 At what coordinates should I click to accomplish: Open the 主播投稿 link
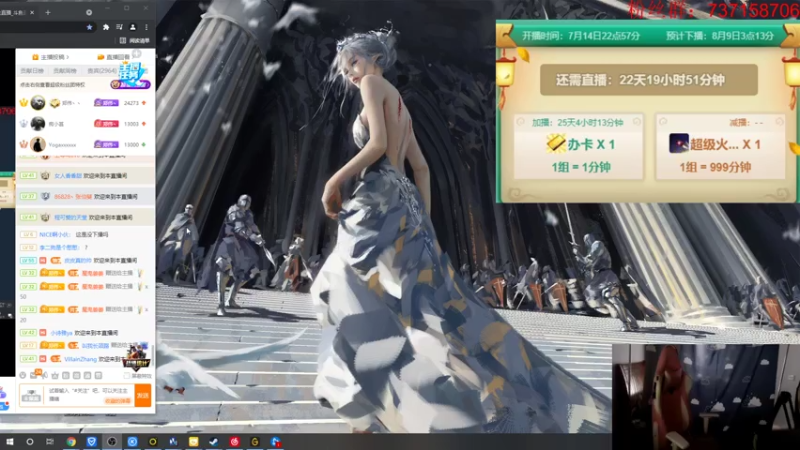[x=51, y=57]
